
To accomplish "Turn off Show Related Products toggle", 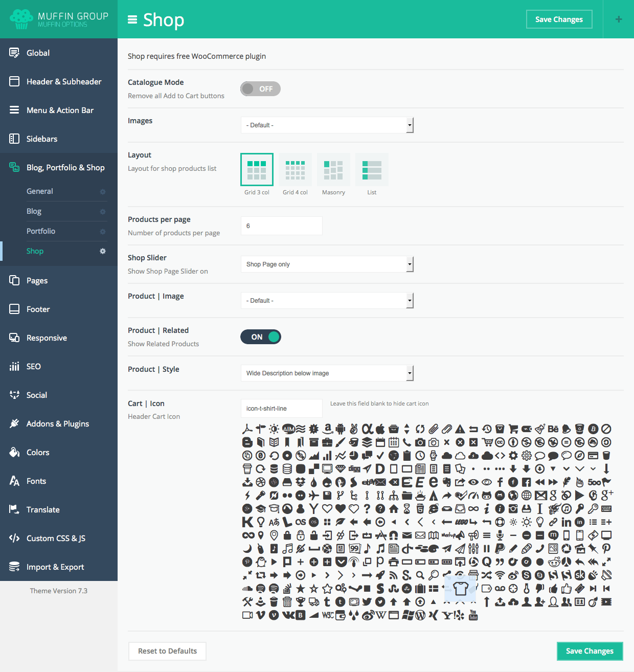I will click(261, 337).
